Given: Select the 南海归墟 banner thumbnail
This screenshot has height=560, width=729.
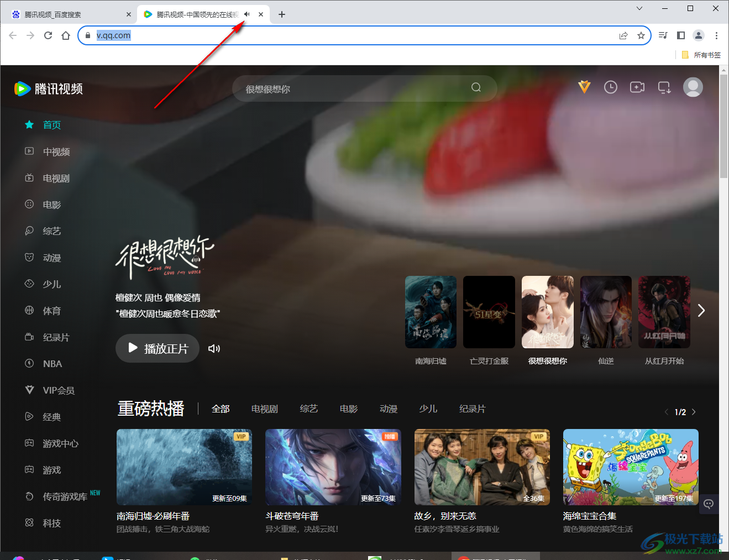Looking at the screenshot, I should coord(431,312).
